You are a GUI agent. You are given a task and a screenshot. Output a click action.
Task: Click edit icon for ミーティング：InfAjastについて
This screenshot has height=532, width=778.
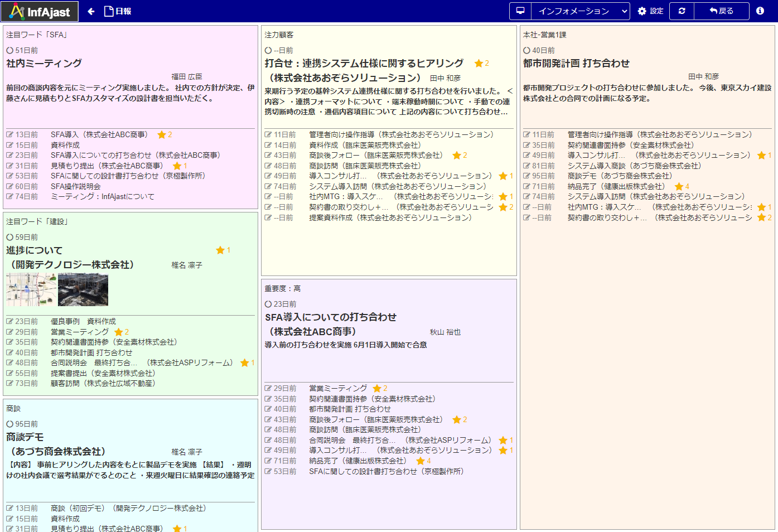click(x=9, y=197)
